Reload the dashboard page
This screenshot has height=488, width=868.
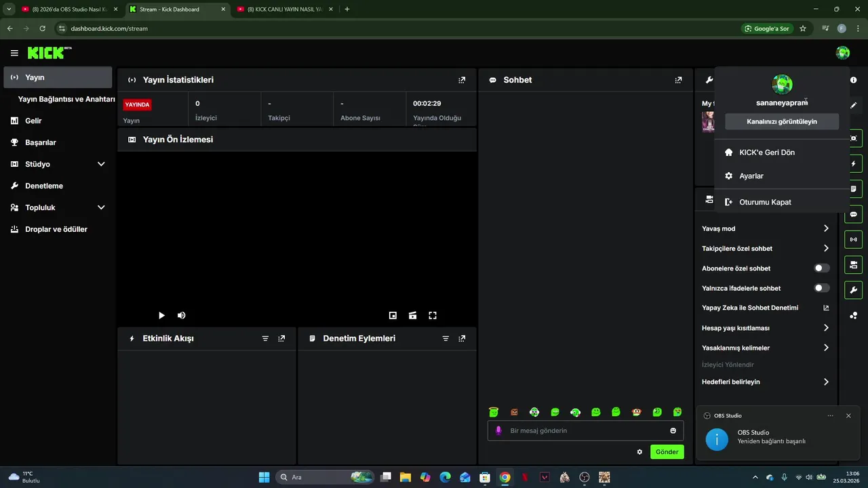(42, 28)
